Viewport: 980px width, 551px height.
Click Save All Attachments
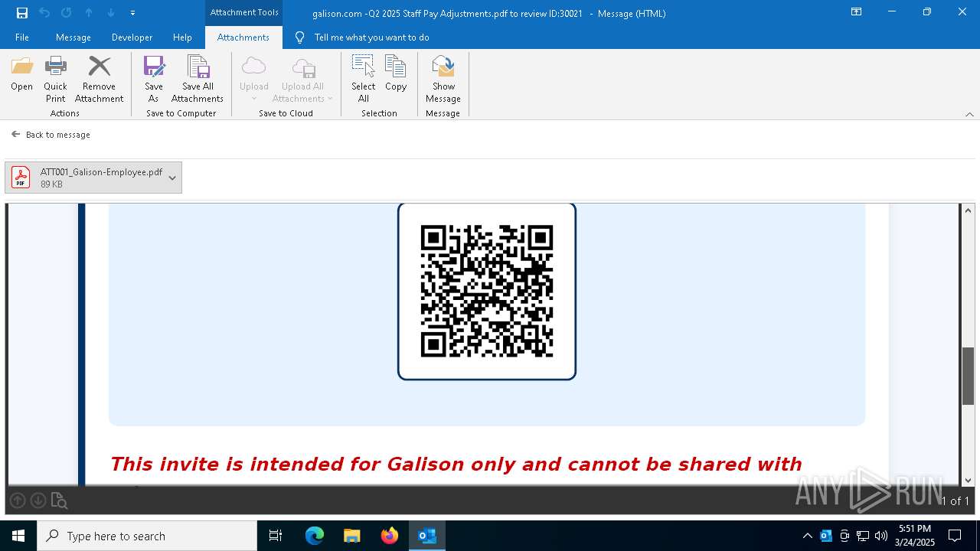point(198,79)
